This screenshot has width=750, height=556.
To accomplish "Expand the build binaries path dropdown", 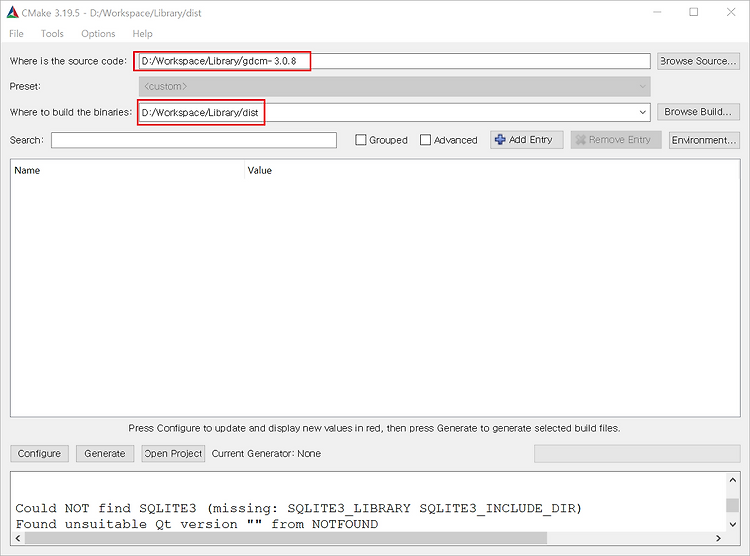I will tap(642, 112).
